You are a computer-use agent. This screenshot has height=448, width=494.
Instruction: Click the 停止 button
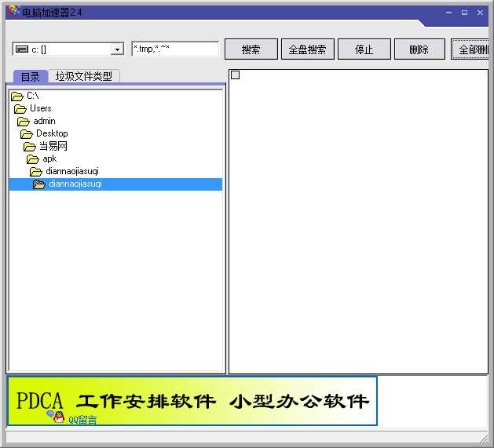coord(364,49)
